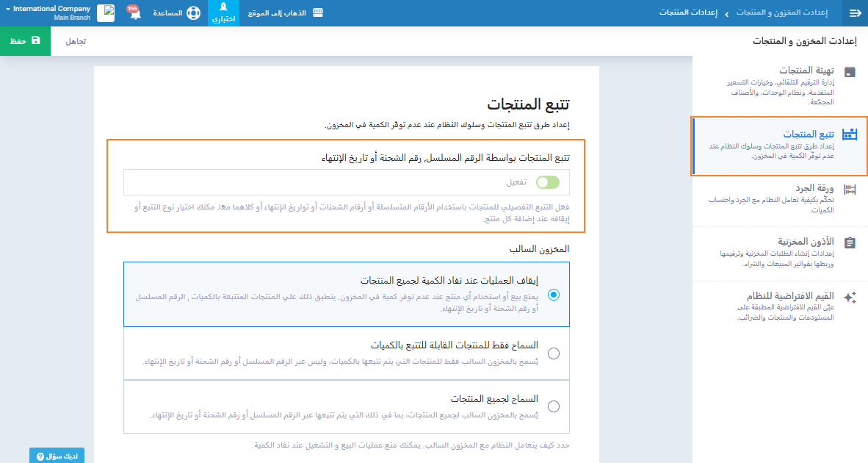Click the القيم الافتراضية للنظام sparkle icon
Viewport: 868px width, 463px height.
(x=850, y=298)
